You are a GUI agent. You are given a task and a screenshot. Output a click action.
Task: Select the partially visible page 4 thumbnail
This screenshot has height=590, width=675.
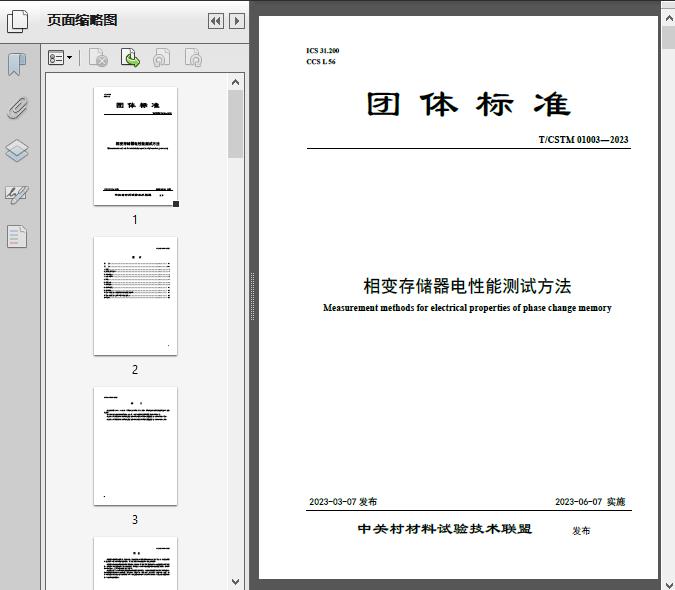136,563
